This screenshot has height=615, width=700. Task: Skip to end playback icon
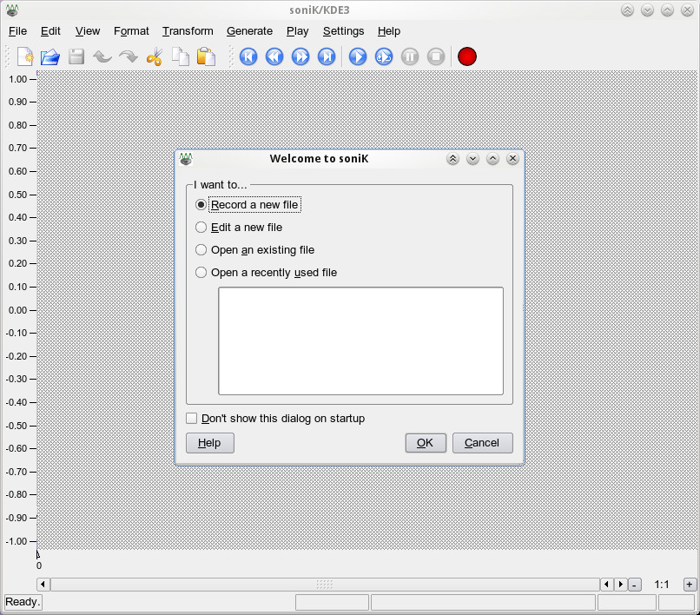tap(327, 56)
